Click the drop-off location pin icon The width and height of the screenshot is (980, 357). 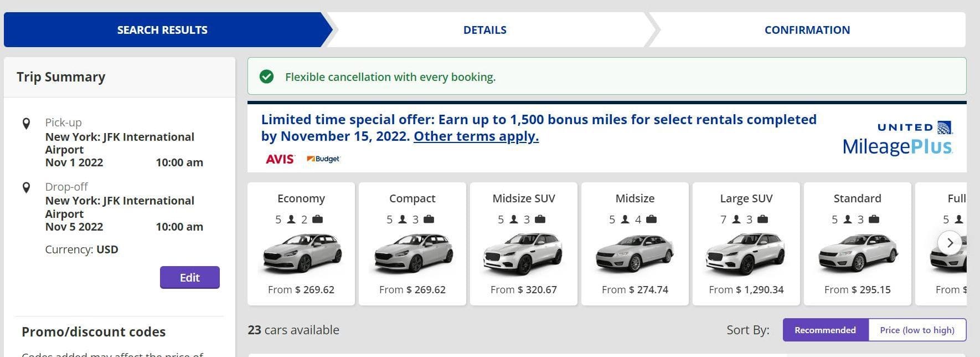(26, 187)
